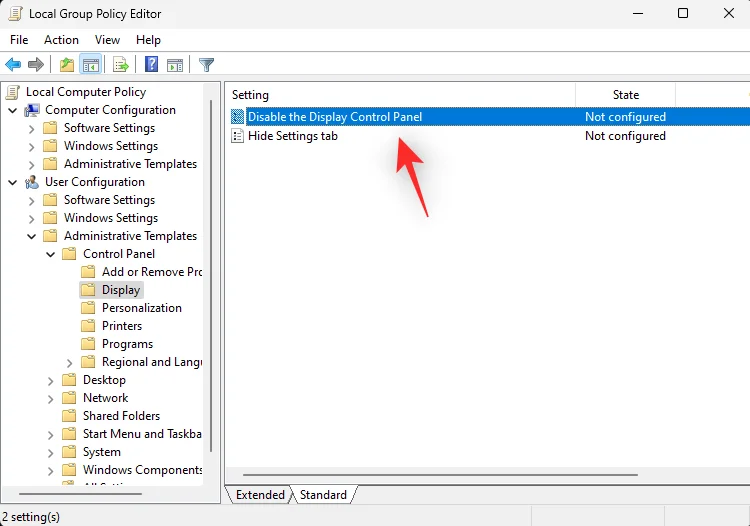Screen dimensions: 750x526
Task: Maximize the Local Group Policy Editor window
Action: point(683,13)
